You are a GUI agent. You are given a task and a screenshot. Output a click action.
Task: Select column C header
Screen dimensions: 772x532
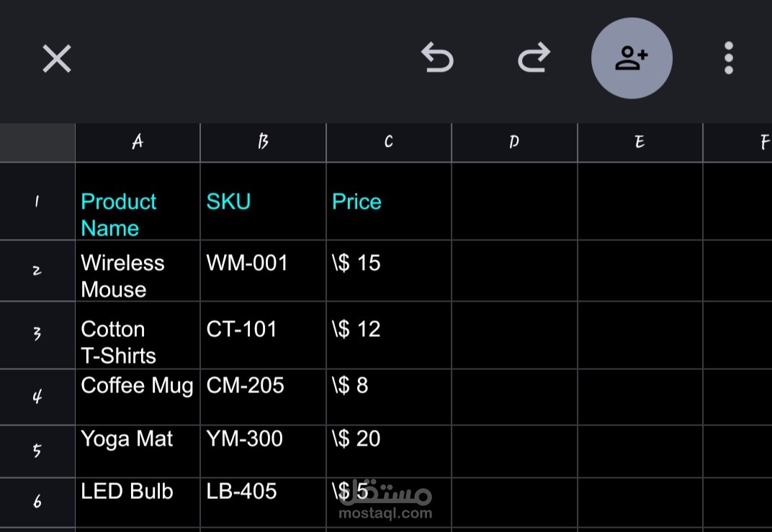pyautogui.click(x=389, y=143)
